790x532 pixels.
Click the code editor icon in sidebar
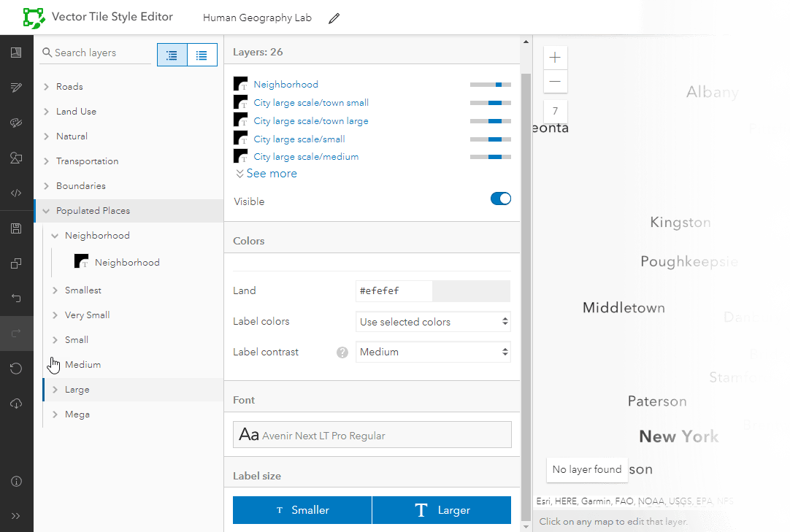point(16,193)
